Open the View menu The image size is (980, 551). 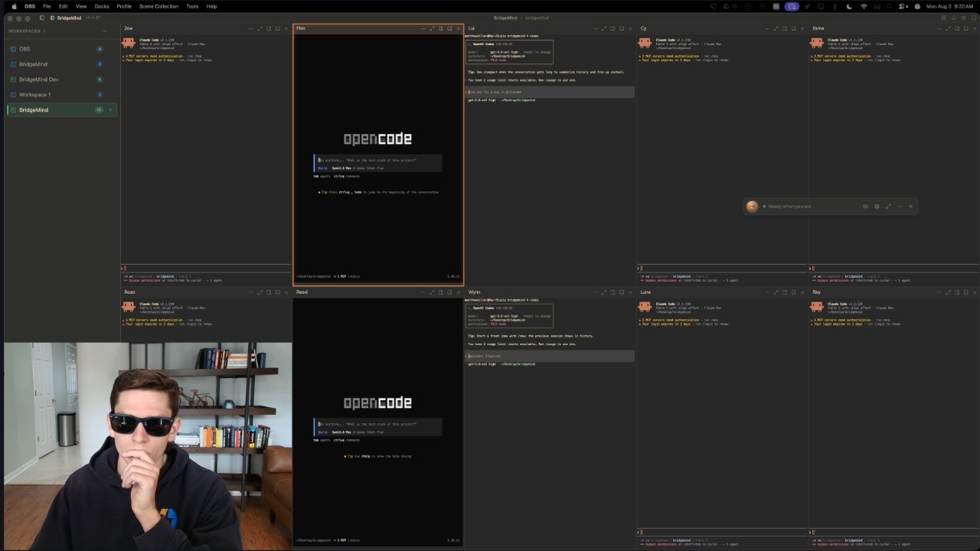click(x=81, y=6)
